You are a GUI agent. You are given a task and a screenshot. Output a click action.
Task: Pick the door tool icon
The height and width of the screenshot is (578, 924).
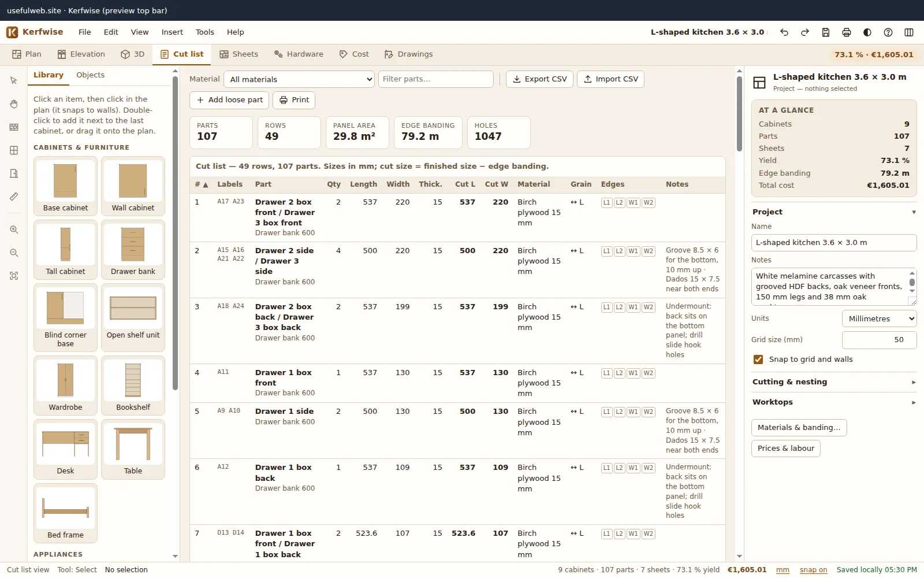pos(14,173)
